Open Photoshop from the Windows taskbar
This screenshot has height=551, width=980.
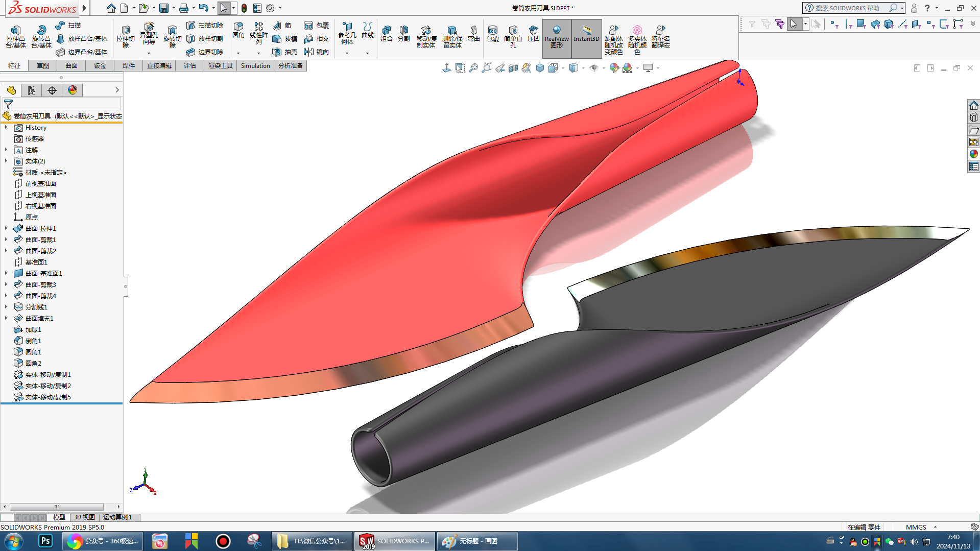[45, 541]
